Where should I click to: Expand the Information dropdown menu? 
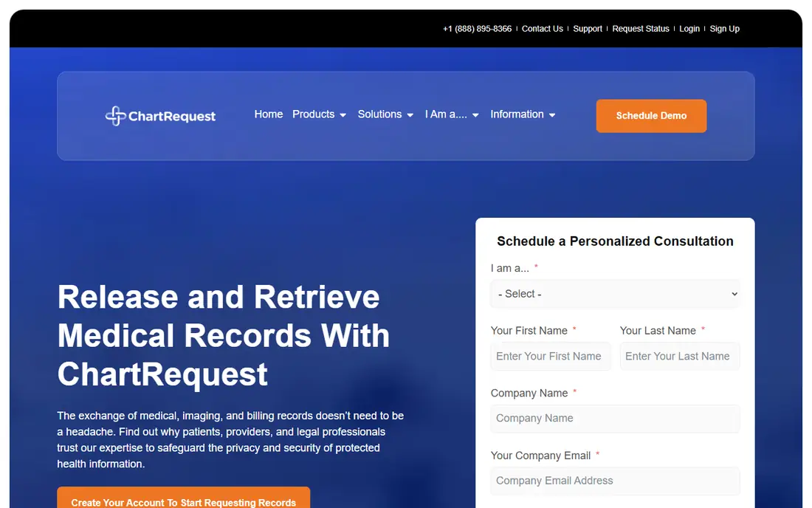point(523,114)
